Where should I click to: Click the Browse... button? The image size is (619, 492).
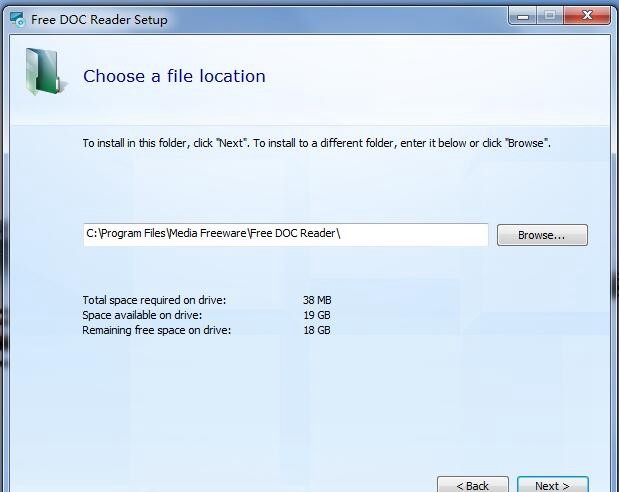click(542, 235)
